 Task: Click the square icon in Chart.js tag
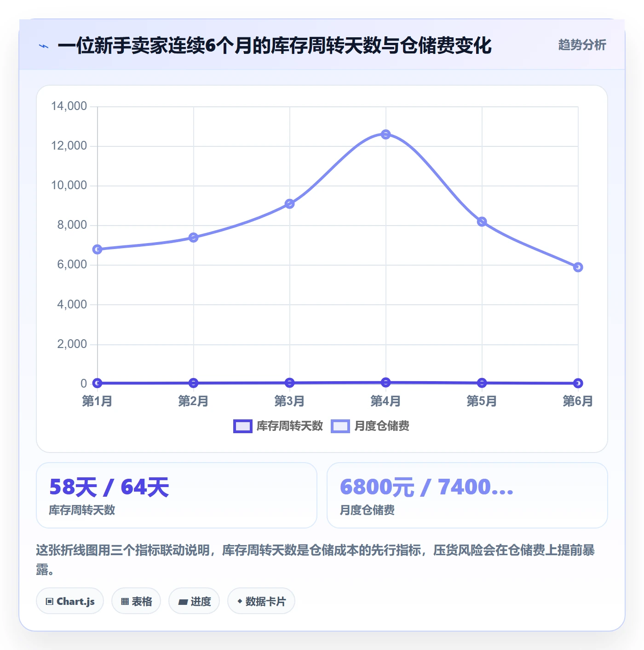pyautogui.click(x=50, y=601)
